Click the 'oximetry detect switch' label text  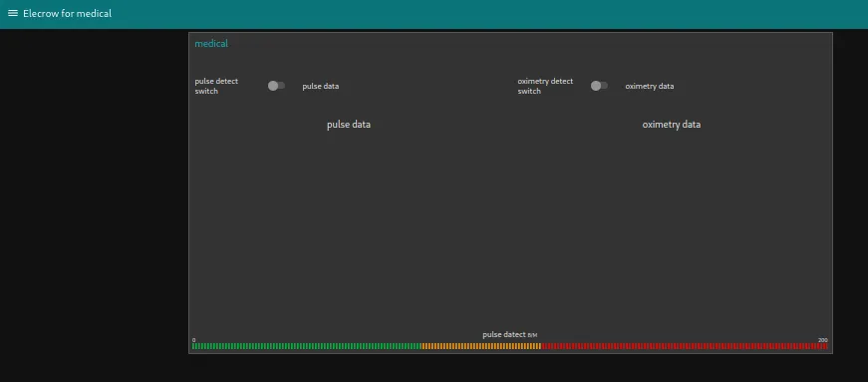coord(545,86)
